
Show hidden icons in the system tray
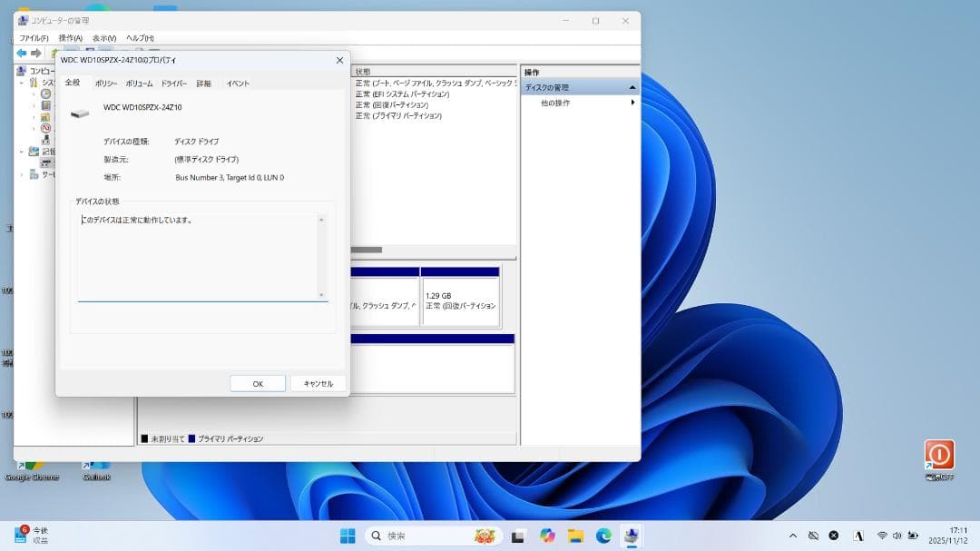pos(792,535)
